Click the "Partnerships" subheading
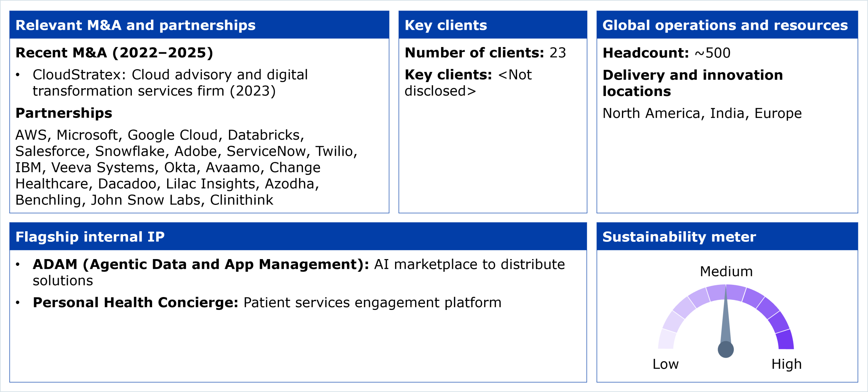 (x=64, y=113)
